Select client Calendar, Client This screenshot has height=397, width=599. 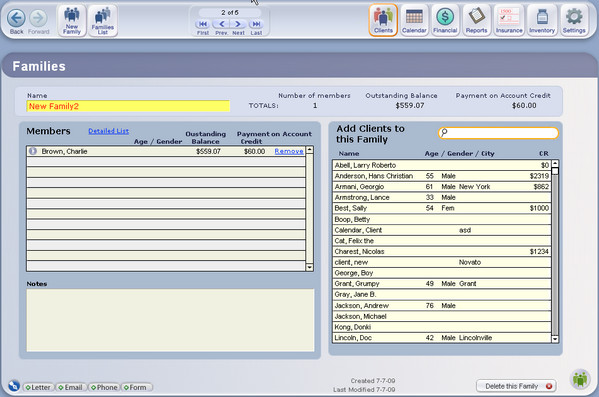(442, 230)
